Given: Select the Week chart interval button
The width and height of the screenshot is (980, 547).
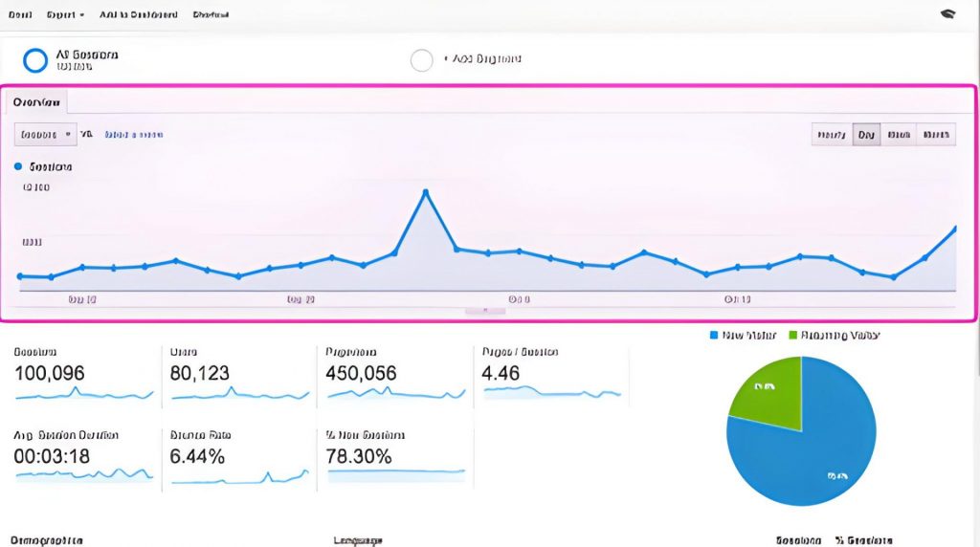Looking at the screenshot, I should coord(899,135).
